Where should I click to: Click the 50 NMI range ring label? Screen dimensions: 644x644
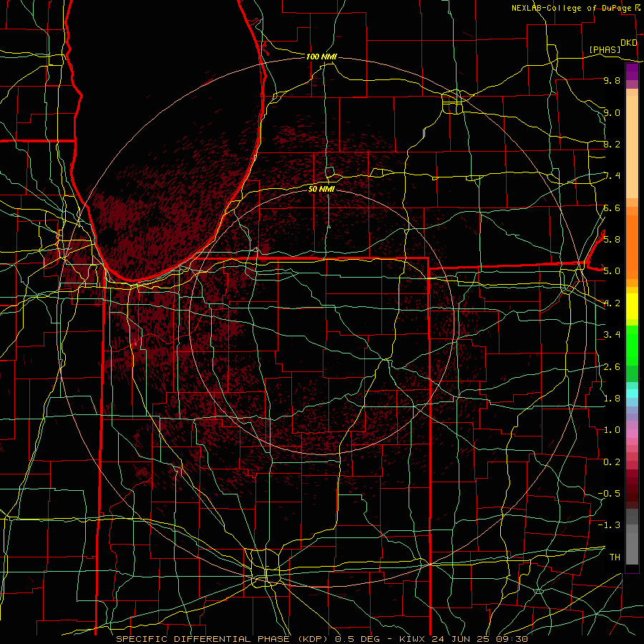point(321,189)
